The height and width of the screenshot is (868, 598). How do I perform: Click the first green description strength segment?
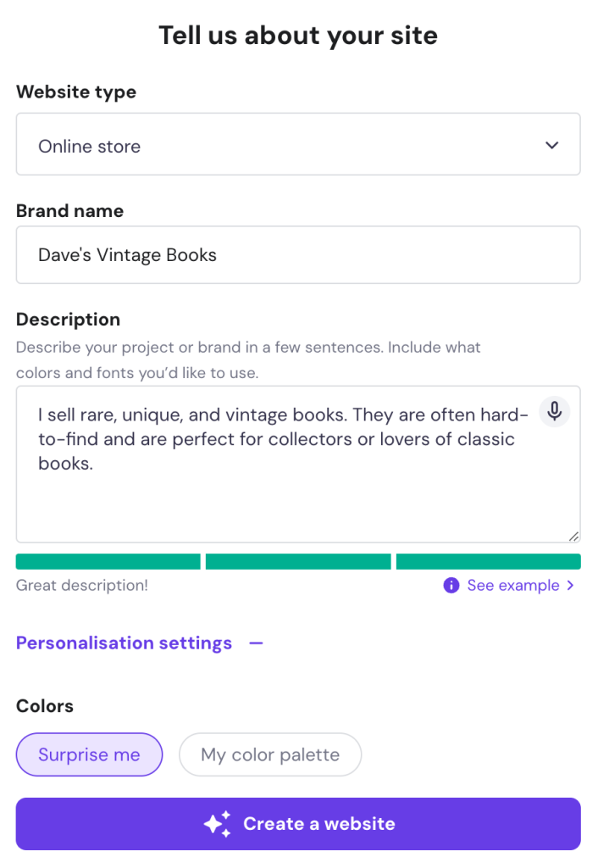[108, 561]
